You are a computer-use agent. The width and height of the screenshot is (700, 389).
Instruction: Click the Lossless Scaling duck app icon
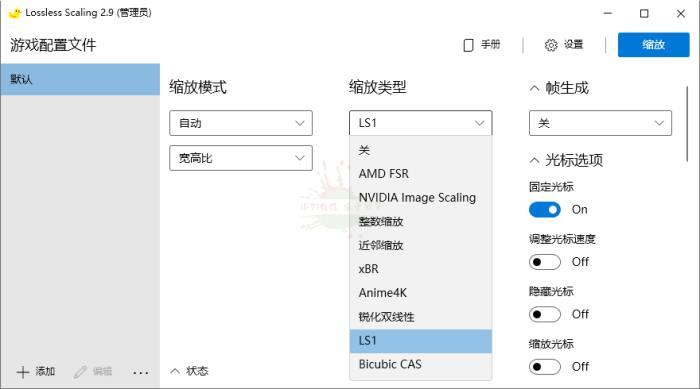tap(15, 13)
